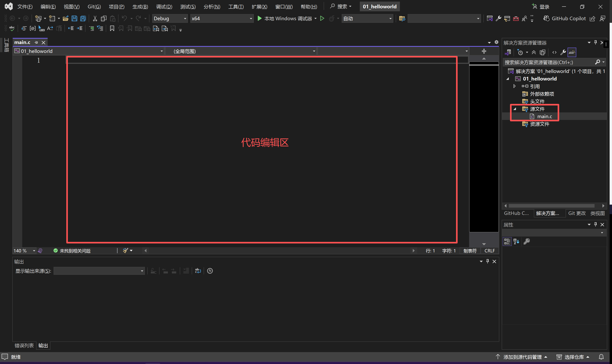Click 选择仓库 in status bar
The height and width of the screenshot is (364, 612).
(x=573, y=357)
